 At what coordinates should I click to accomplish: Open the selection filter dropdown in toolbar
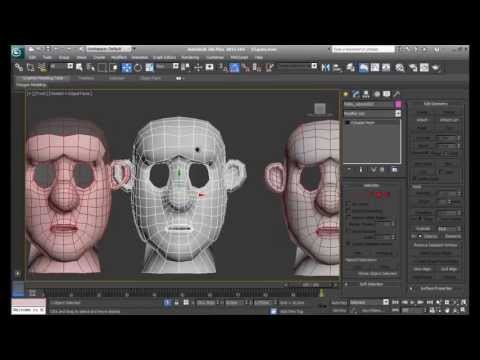pyautogui.click(x=61, y=67)
